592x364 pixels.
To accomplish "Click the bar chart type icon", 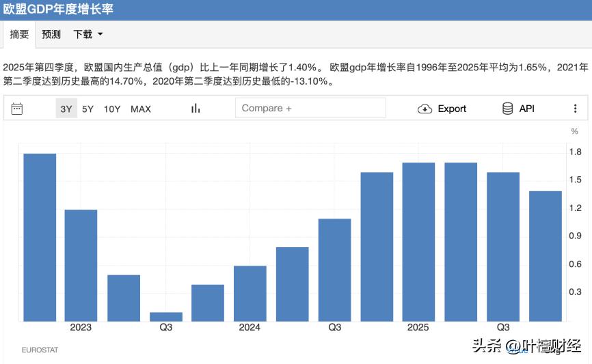I will click(196, 109).
